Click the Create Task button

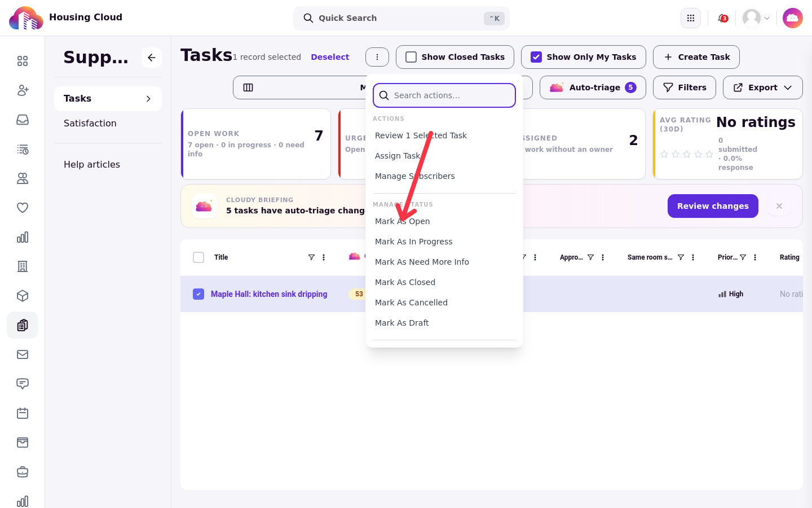(696, 57)
